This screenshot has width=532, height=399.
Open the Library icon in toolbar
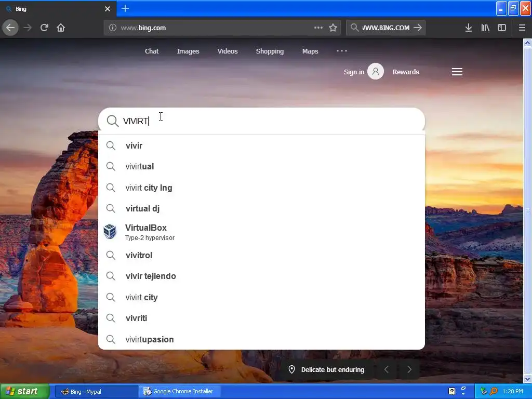[485, 28]
